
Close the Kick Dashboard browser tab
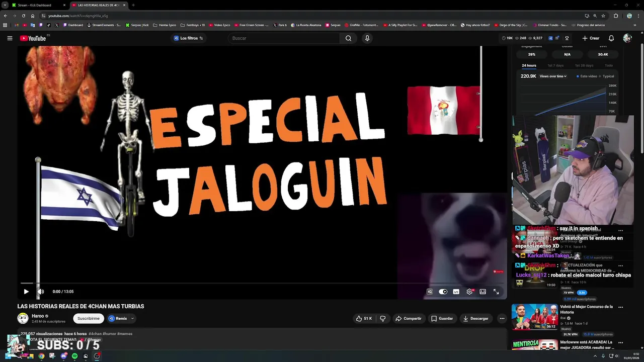point(64,5)
